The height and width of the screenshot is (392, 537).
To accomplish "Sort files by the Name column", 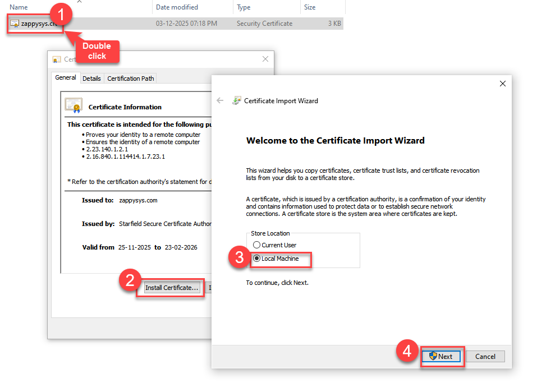I will pyautogui.click(x=19, y=7).
